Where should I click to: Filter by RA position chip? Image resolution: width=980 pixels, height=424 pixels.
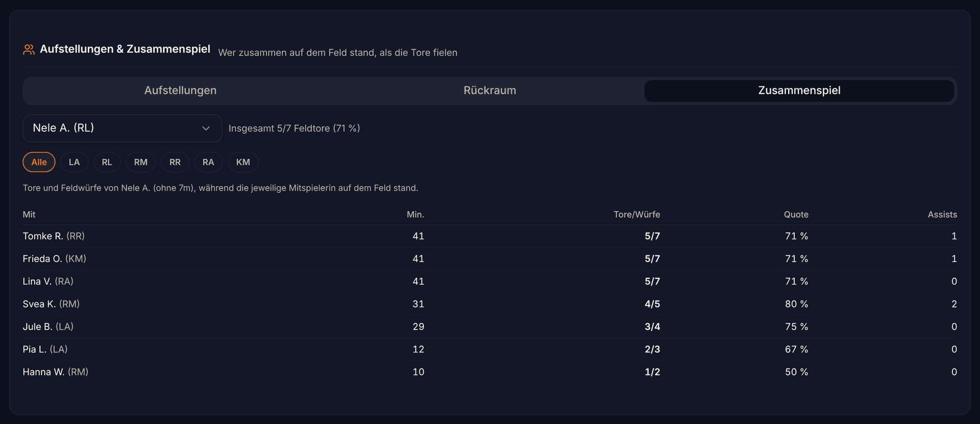208,162
